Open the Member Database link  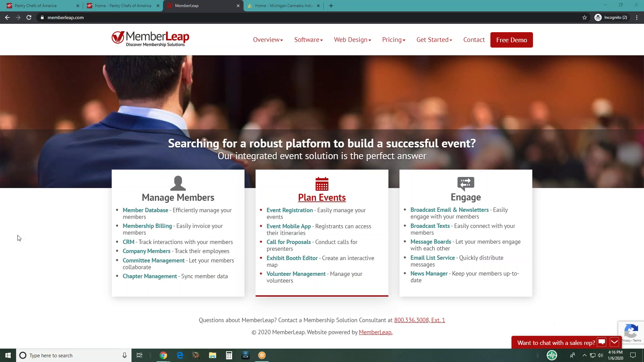point(145,210)
